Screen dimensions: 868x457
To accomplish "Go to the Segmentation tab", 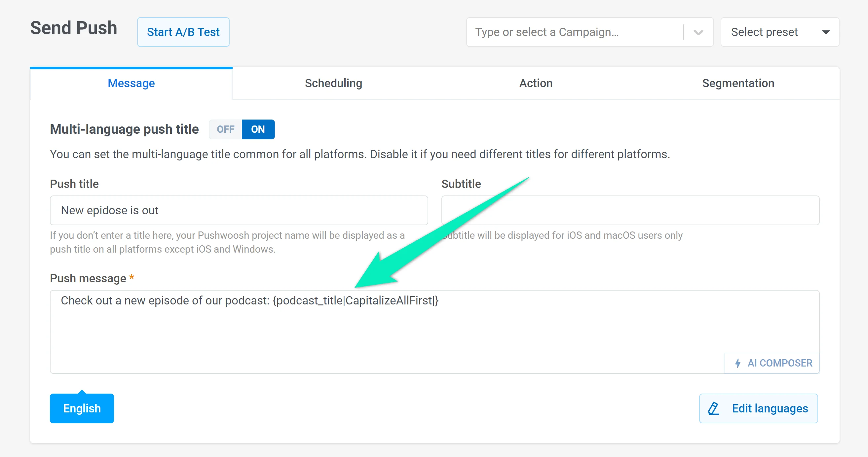I will click(x=738, y=83).
